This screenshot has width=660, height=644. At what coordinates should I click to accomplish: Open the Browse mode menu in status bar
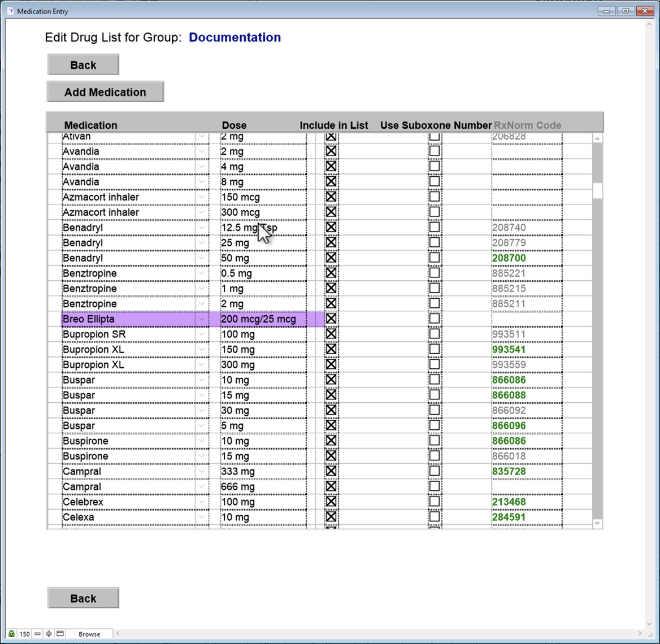89,634
